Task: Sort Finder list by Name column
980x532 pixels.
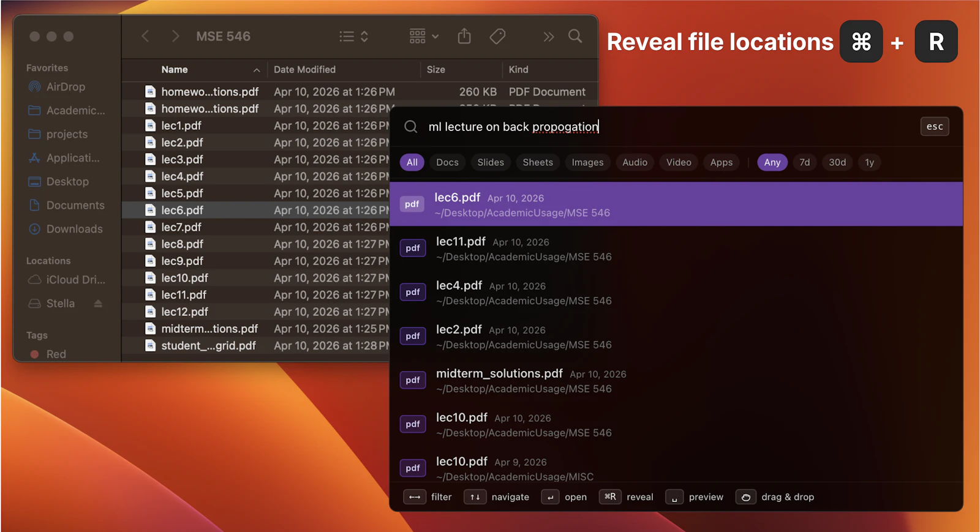Action: point(175,70)
